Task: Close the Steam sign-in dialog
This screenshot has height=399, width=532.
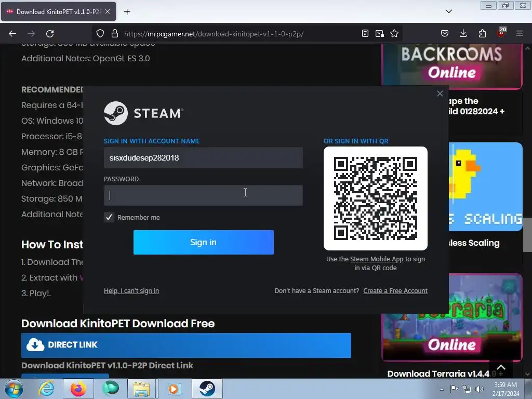Action: pyautogui.click(x=440, y=94)
